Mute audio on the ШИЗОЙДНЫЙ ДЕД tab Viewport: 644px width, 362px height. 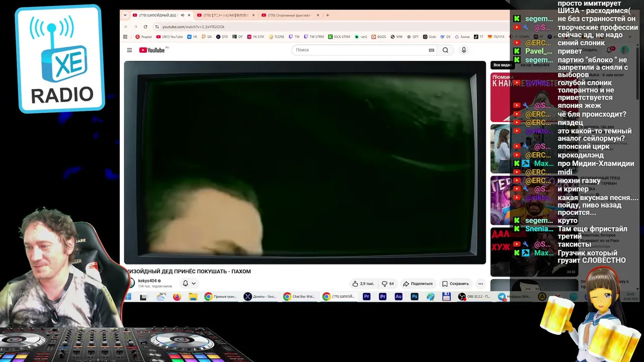coord(182,15)
